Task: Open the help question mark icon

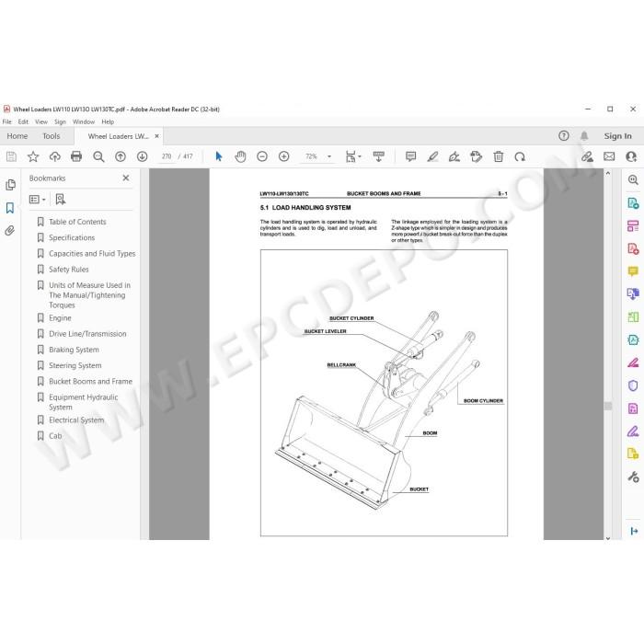Action: [x=563, y=136]
